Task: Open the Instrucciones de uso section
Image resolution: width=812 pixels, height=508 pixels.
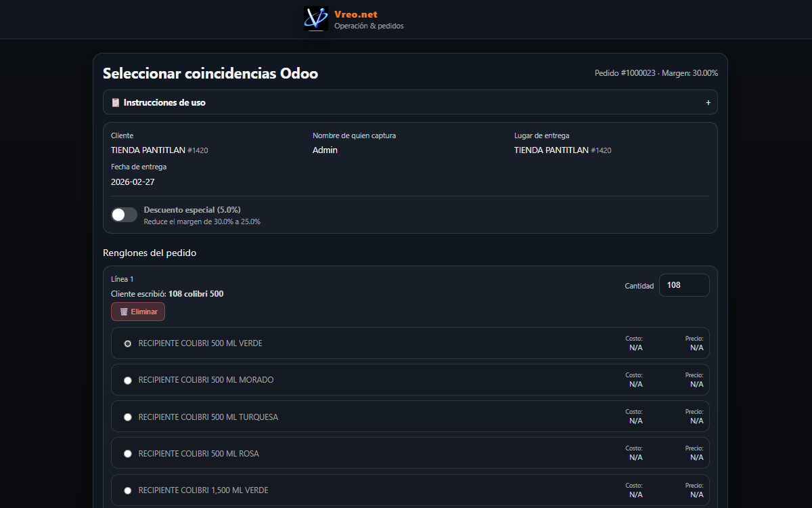Action: (164, 102)
